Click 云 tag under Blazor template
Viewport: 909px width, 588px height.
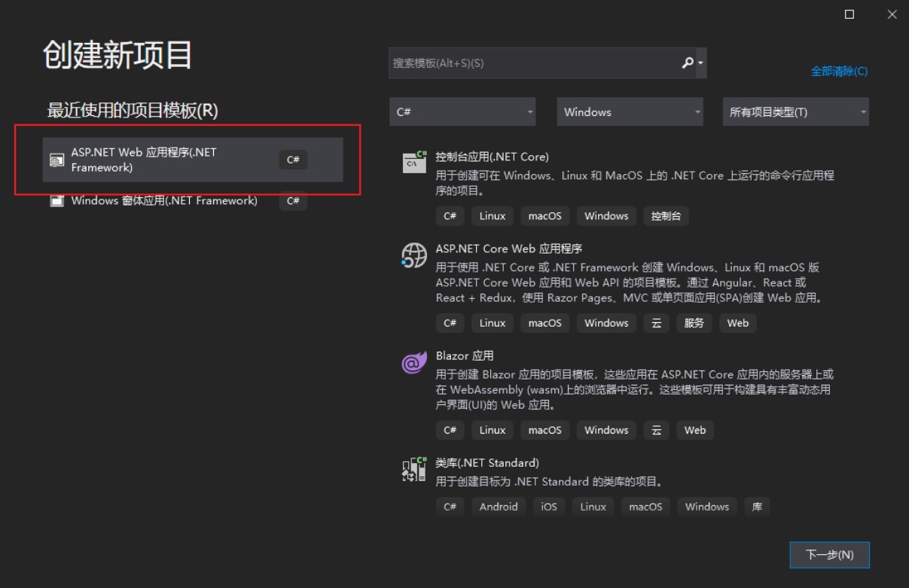tap(656, 430)
